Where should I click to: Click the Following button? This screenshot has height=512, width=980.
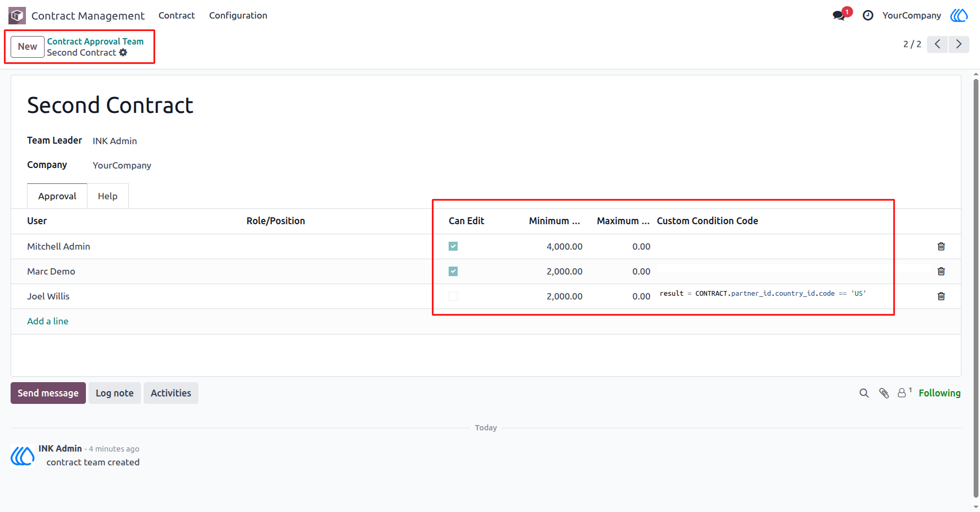pyautogui.click(x=940, y=393)
